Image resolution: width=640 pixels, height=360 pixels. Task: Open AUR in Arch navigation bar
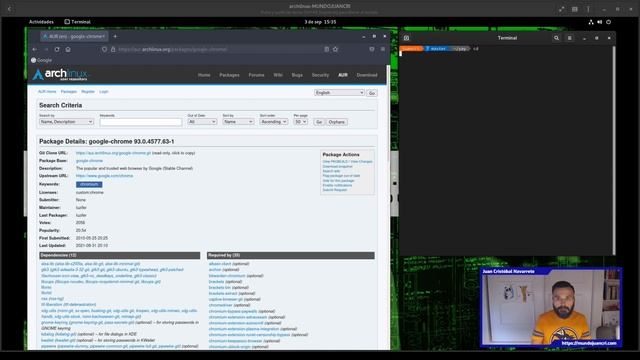(343, 75)
